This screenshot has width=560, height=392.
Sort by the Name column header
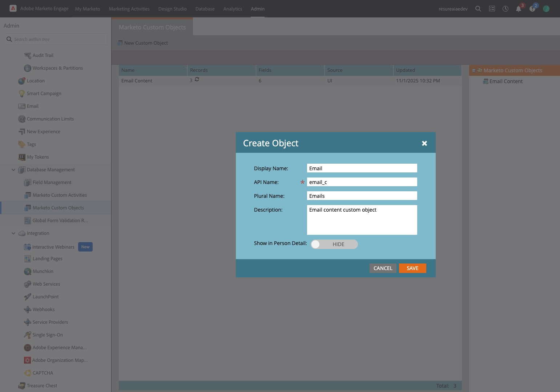point(153,70)
